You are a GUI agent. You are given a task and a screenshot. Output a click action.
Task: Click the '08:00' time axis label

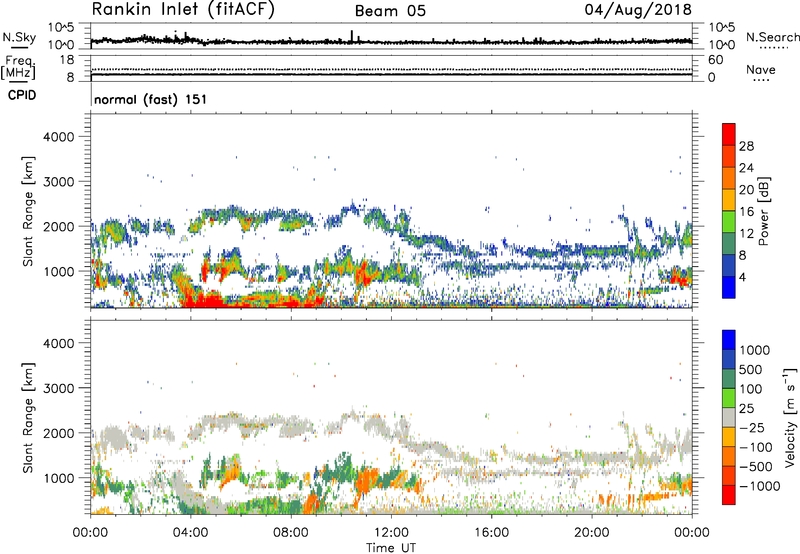pos(291,533)
